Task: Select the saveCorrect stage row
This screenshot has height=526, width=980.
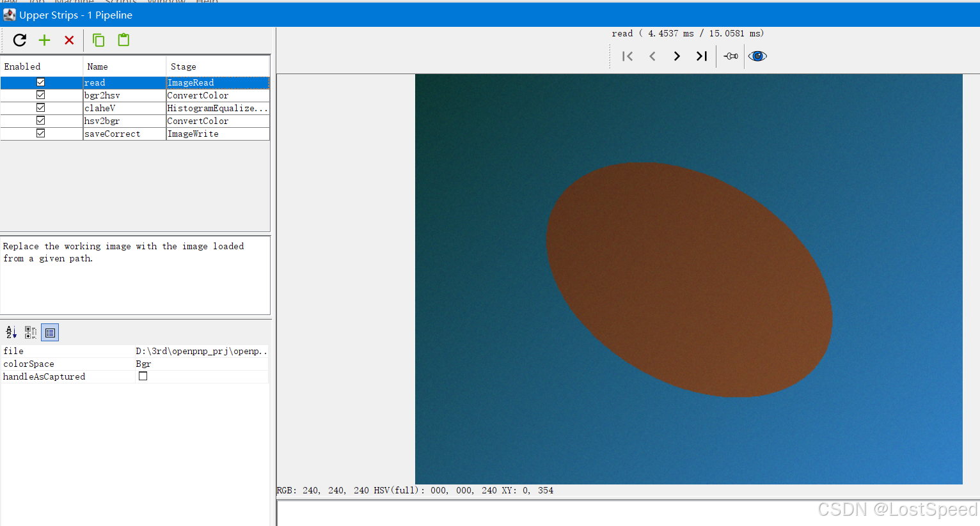Action: tap(135, 134)
